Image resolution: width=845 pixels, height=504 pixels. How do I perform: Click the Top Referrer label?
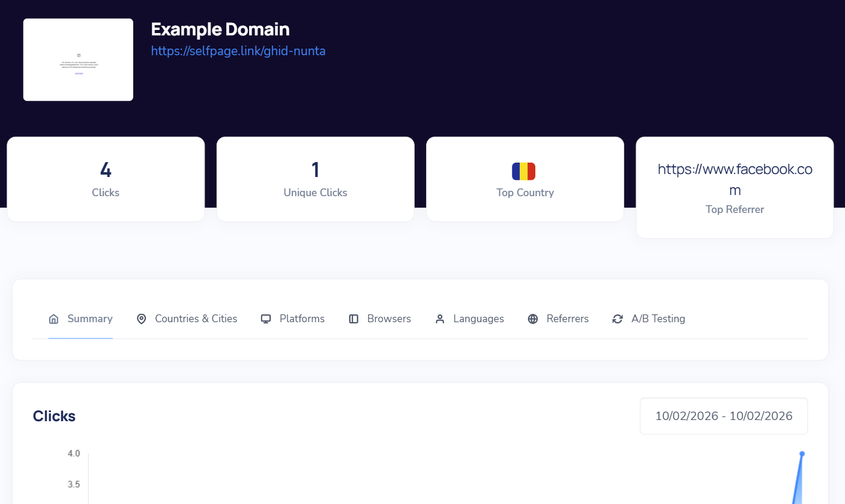(x=735, y=209)
